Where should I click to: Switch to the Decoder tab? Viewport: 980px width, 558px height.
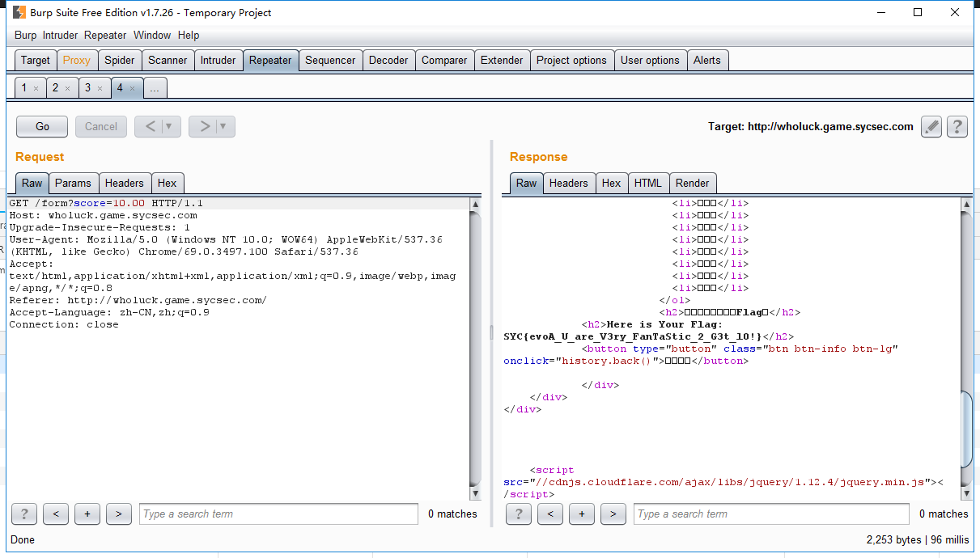point(388,60)
